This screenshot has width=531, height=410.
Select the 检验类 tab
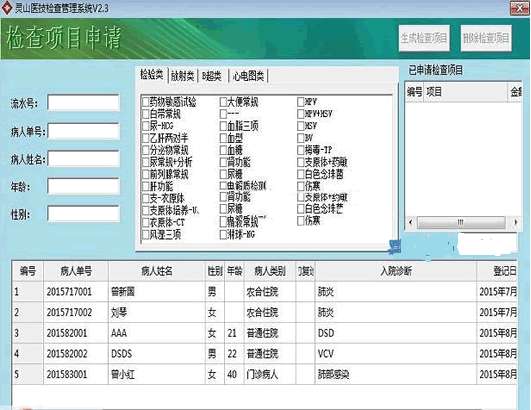click(x=152, y=74)
